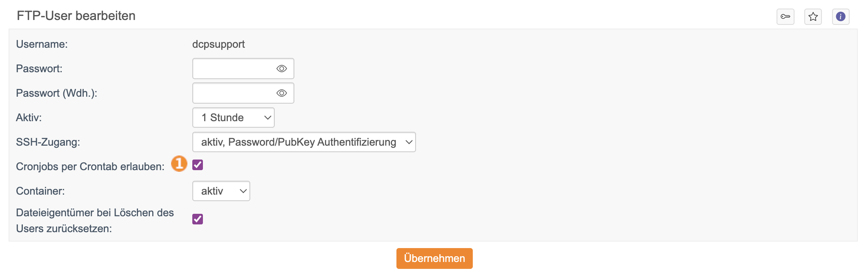Viewport: 868px width, 275px height.
Task: Click the dcpsupport username text
Action: point(218,44)
